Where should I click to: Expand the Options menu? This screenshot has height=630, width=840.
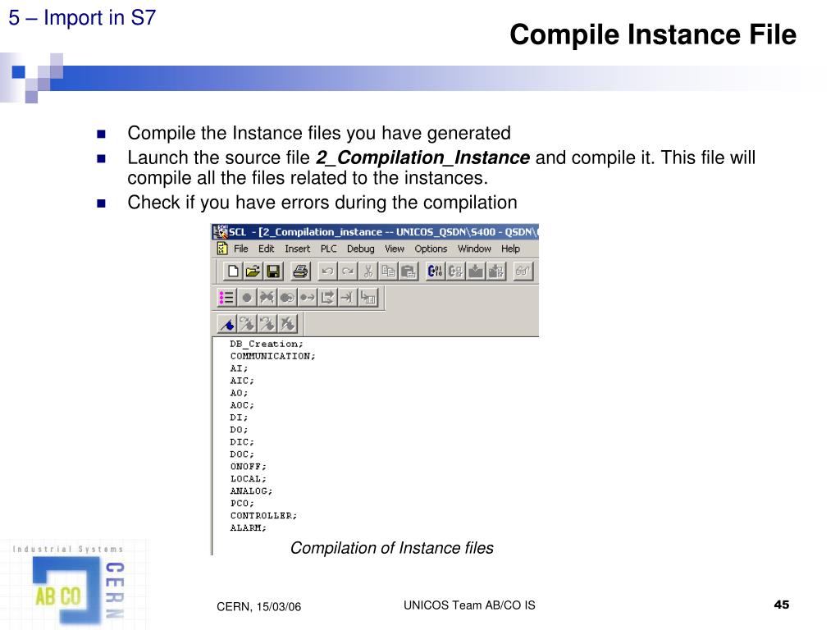pos(431,249)
